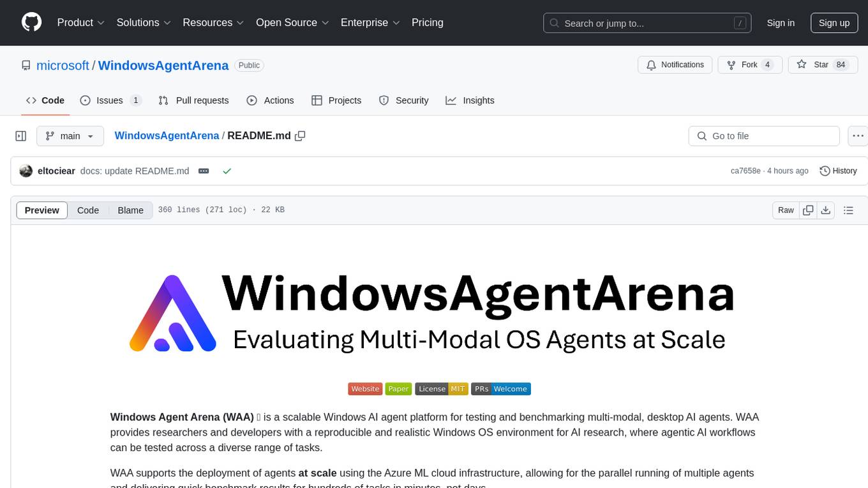868x488 pixels.
Task: Download the raw file
Action: click(826, 210)
